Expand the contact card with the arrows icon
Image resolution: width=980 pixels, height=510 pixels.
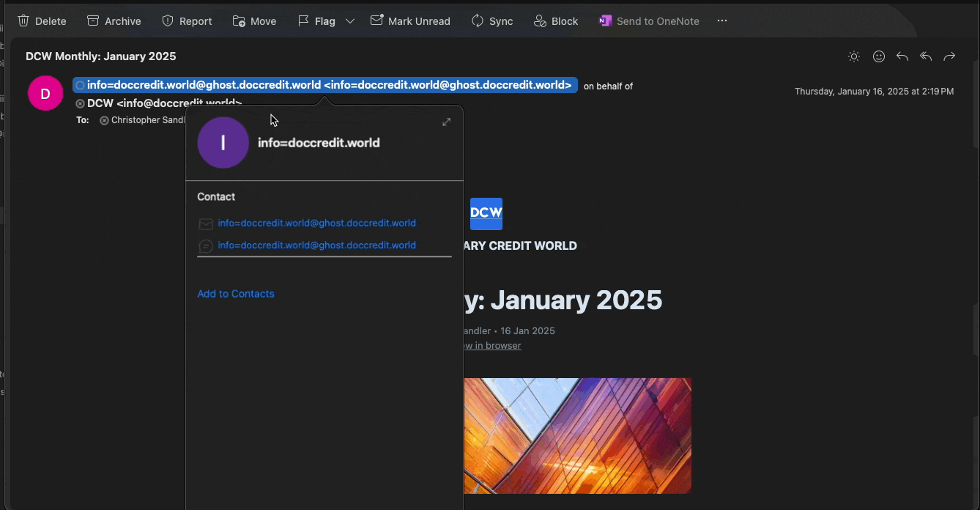(447, 122)
